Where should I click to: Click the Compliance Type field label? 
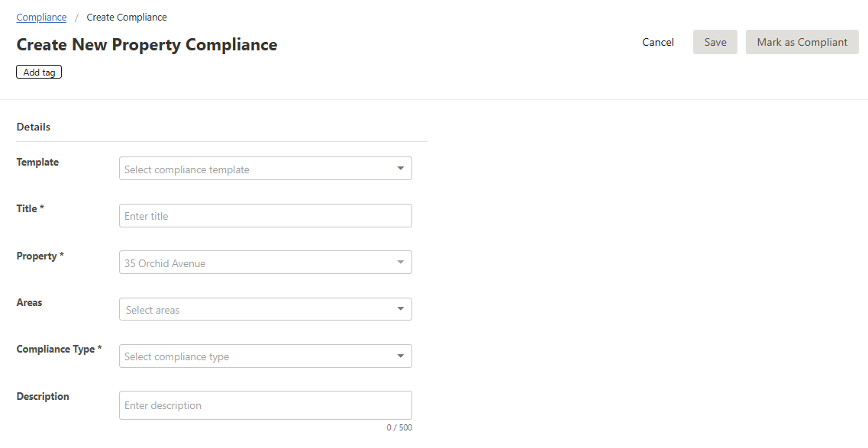[59, 350]
